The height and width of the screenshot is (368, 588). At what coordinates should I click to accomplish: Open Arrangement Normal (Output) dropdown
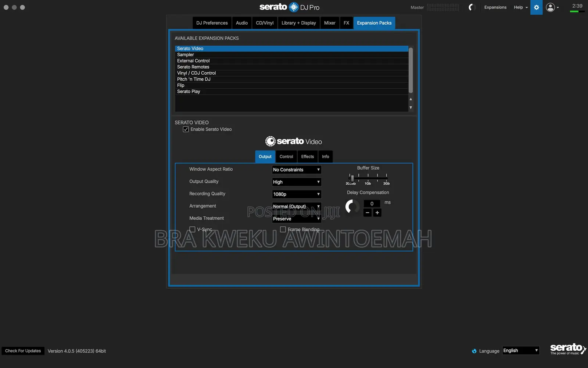point(297,206)
